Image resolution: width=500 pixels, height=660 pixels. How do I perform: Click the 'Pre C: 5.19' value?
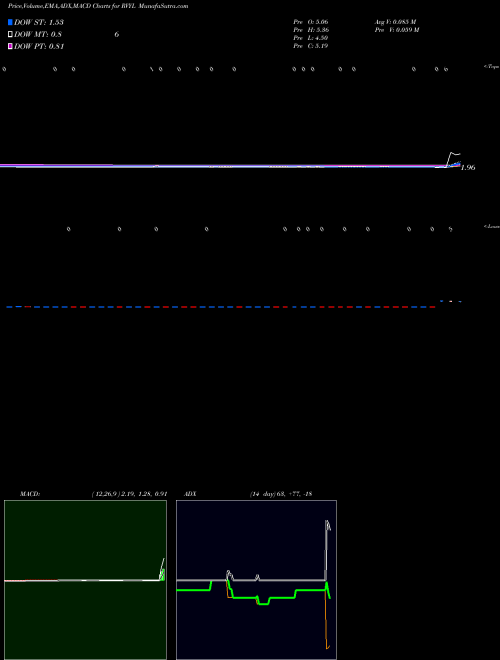point(311,46)
